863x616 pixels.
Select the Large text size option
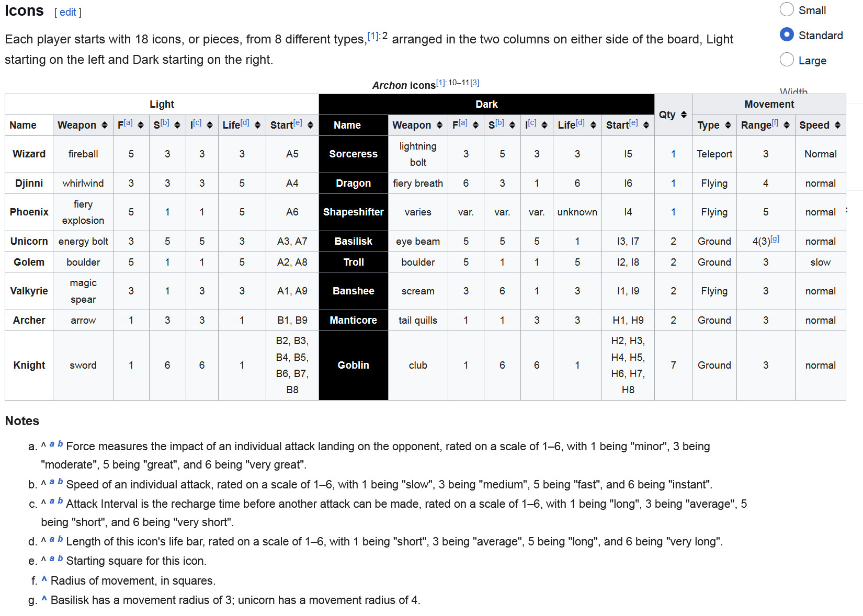[787, 60]
